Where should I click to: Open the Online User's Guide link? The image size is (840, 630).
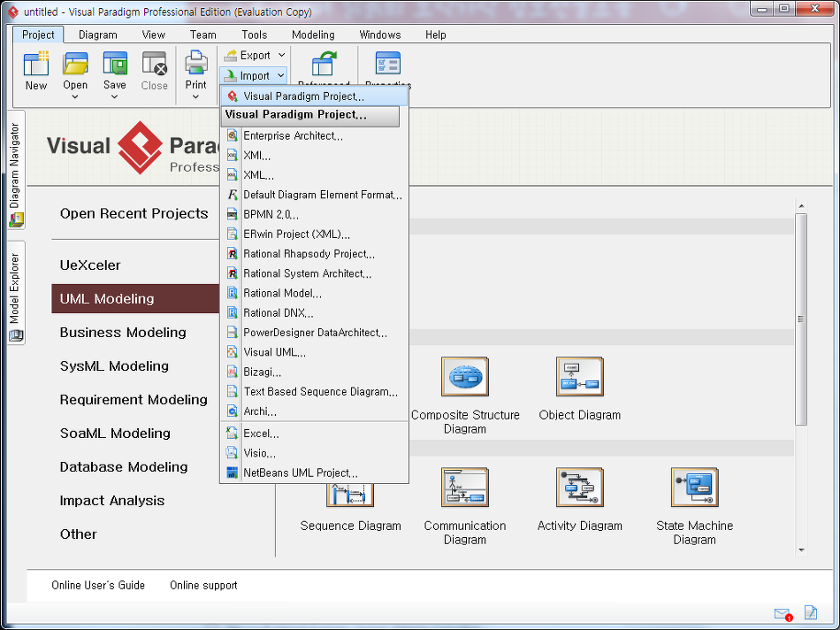pyautogui.click(x=98, y=585)
